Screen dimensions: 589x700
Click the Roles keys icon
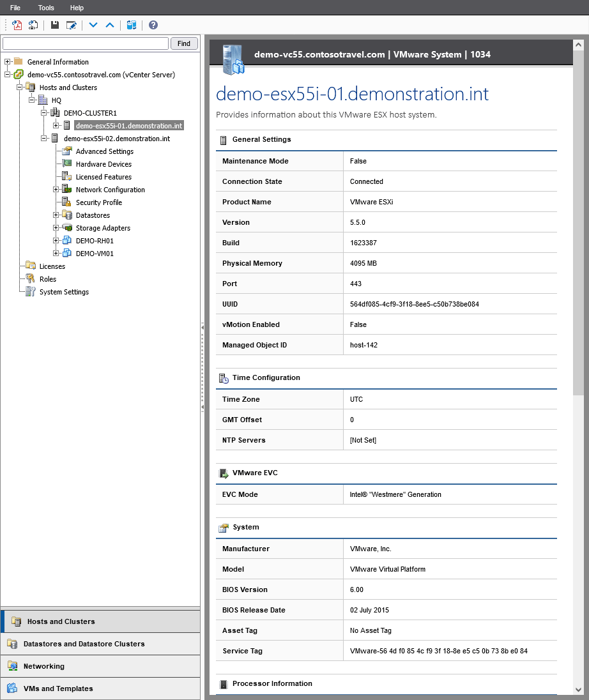tap(31, 278)
